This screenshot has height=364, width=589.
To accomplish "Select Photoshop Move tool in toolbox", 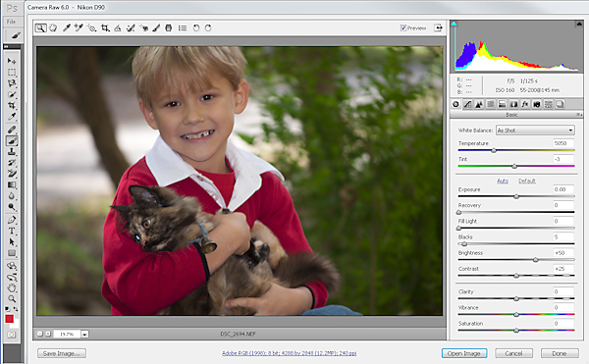I will [12, 61].
